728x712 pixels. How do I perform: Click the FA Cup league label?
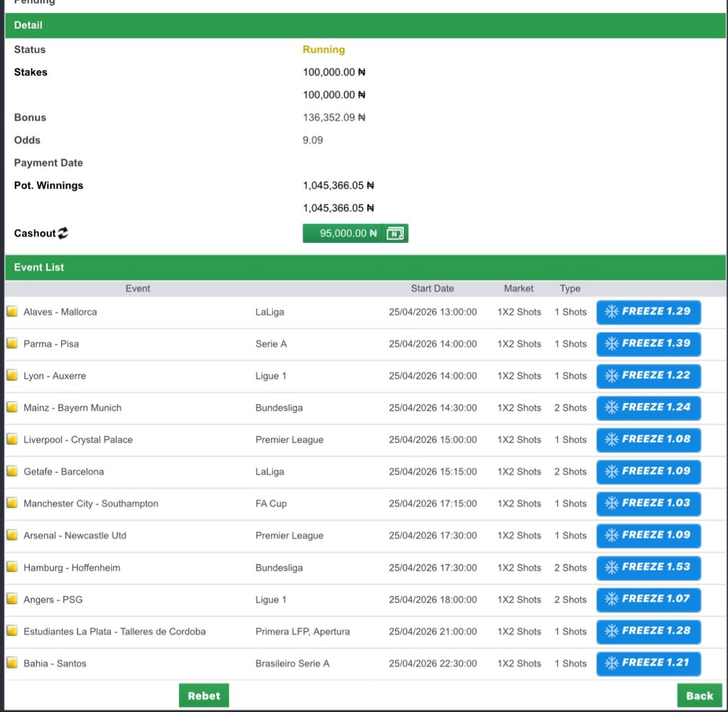[x=271, y=504]
